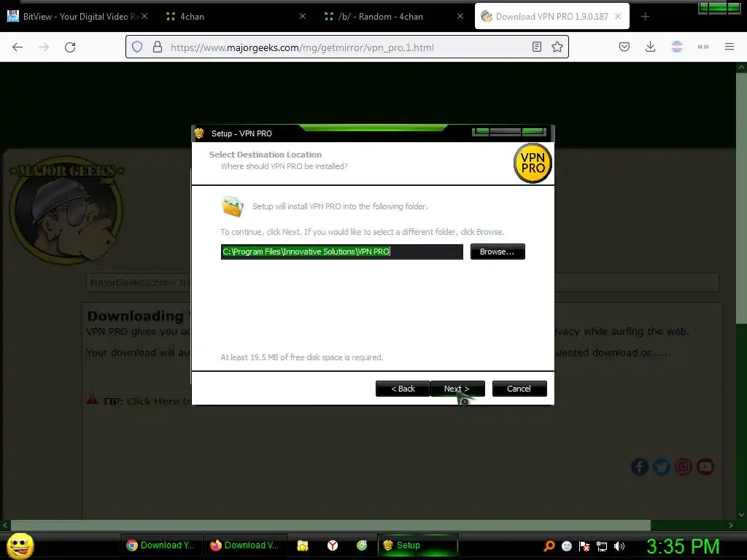
Task: Close the BitView tab
Action: coord(144,16)
